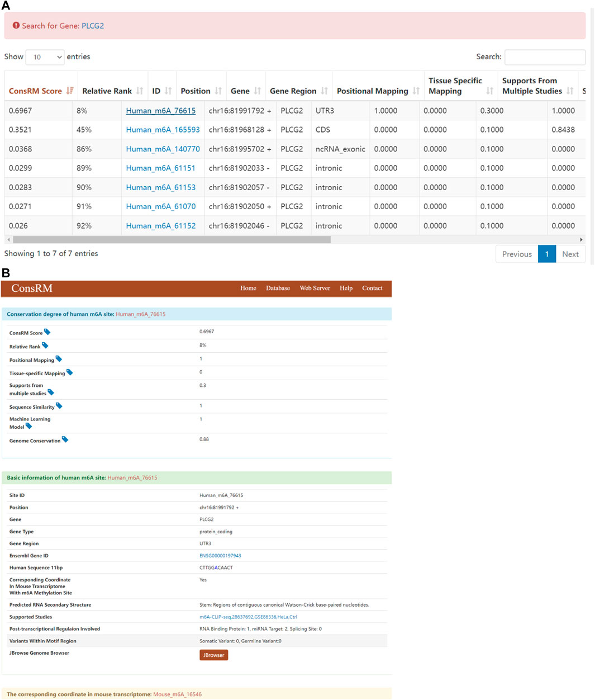The image size is (595, 700).
Task: Click the Positional Mapping sort icon
Action: point(416,91)
